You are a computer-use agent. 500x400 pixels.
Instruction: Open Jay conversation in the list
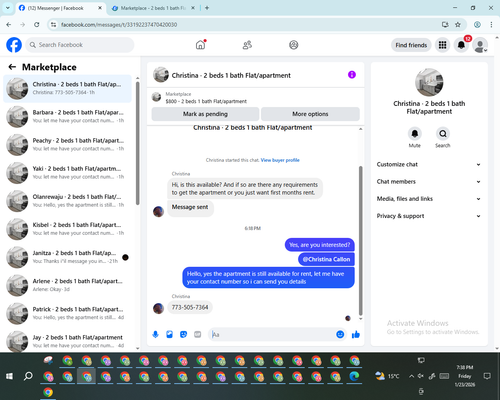click(67, 341)
